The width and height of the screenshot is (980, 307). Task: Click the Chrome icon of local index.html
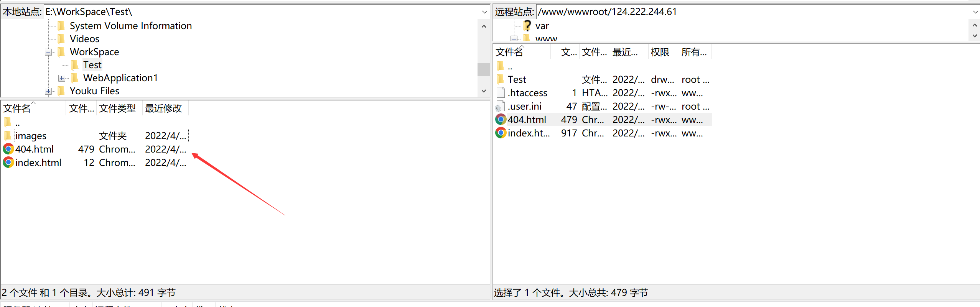click(8, 163)
